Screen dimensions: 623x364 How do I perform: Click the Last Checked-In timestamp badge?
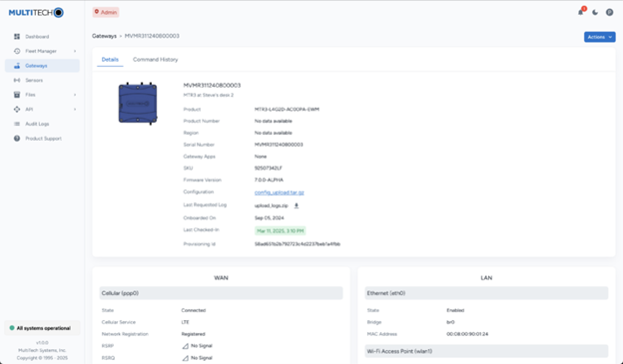[x=281, y=230]
